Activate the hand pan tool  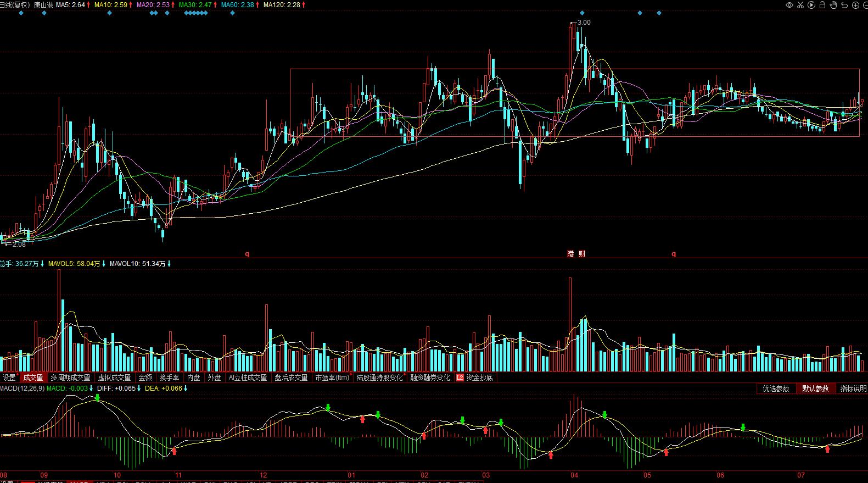click(x=833, y=5)
